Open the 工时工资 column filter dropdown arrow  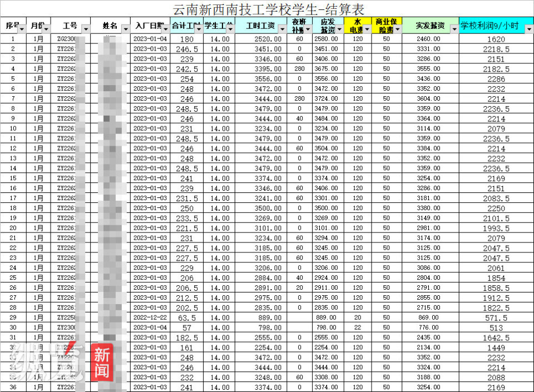click(x=283, y=29)
